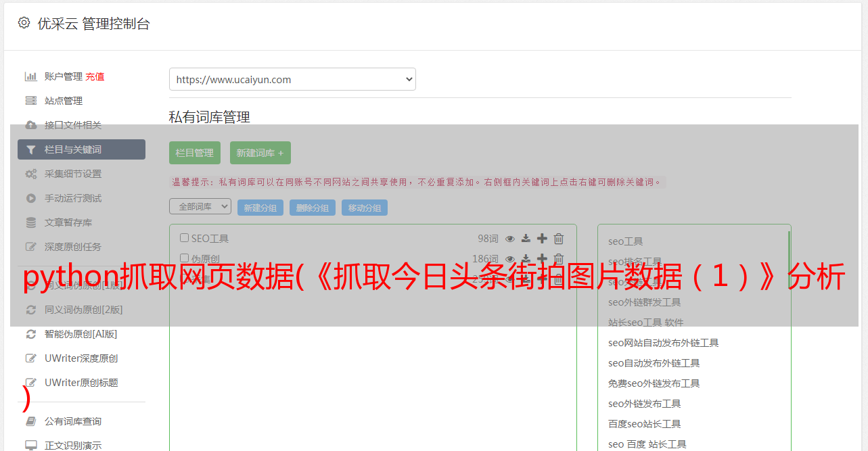This screenshot has height=451, width=868.
Task: Add keywords via SEO工具 plus icon
Action: 542,238
